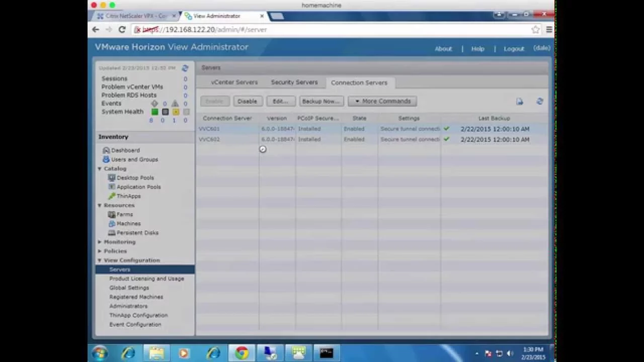Screen dimensions: 644x362
Task: Click the Machines icon
Action: point(112,223)
